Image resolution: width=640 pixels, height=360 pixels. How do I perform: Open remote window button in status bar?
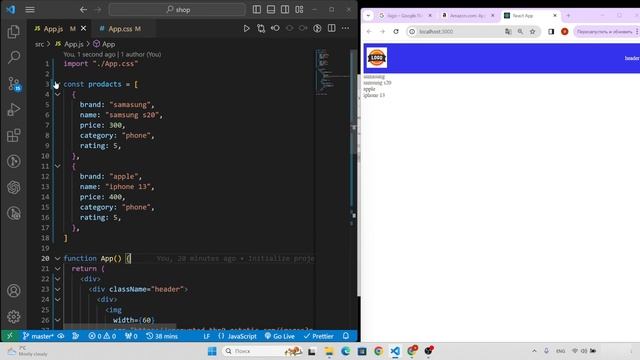[x=10, y=336]
